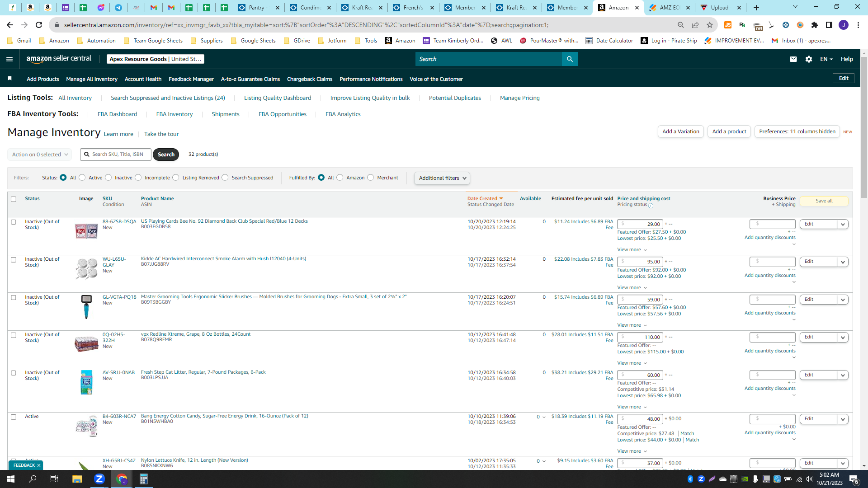868x488 pixels.
Task: Select the Amazon fulfilled-by radio
Action: coord(340,178)
